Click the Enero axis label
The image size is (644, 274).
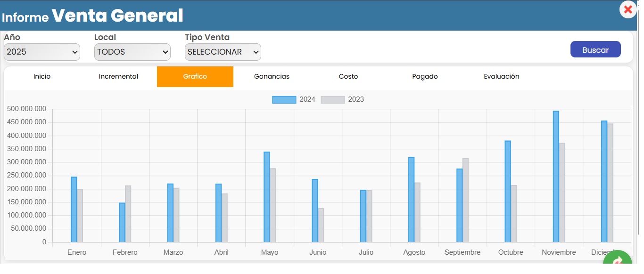tap(77, 252)
